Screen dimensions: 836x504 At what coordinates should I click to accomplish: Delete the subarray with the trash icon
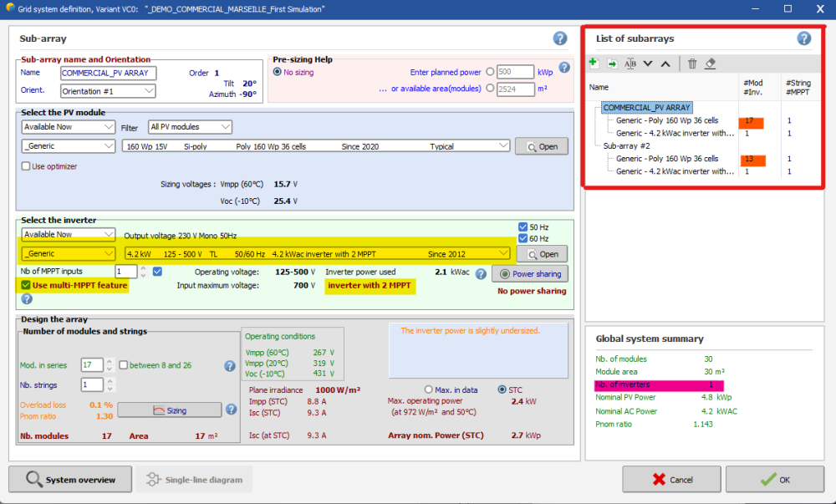692,64
